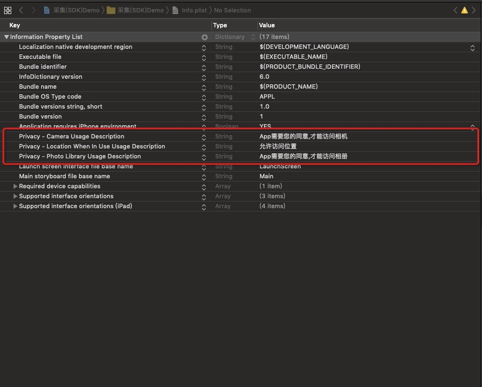Open value dropdown for $(DEVELOPMENT_LANGUAGE)
The height and width of the screenshot is (387, 482).
coord(472,48)
